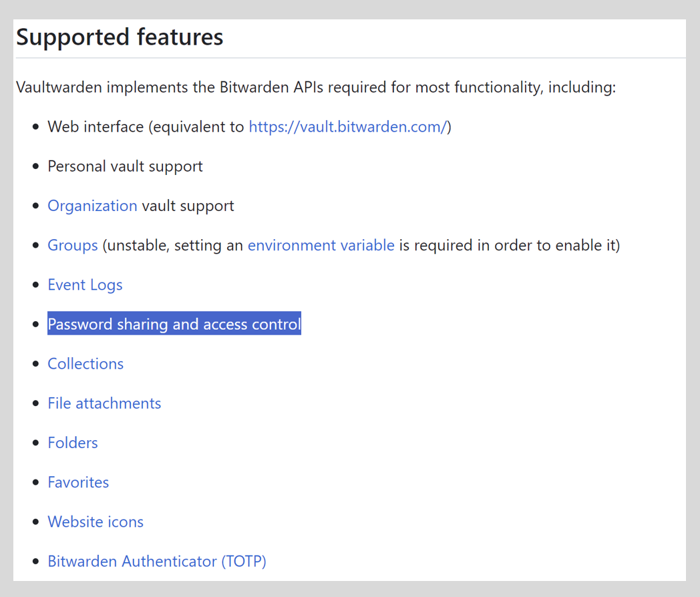Image resolution: width=700 pixels, height=597 pixels.
Task: Click the 'Web interface (equivalent to' text
Action: pyautogui.click(x=146, y=127)
